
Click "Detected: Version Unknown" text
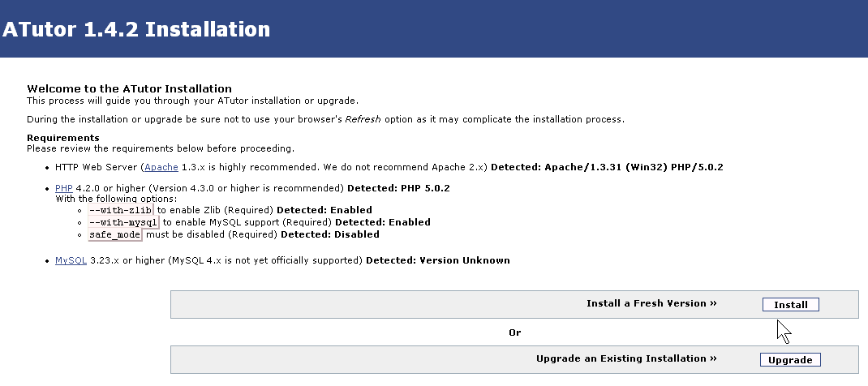pyautogui.click(x=438, y=260)
